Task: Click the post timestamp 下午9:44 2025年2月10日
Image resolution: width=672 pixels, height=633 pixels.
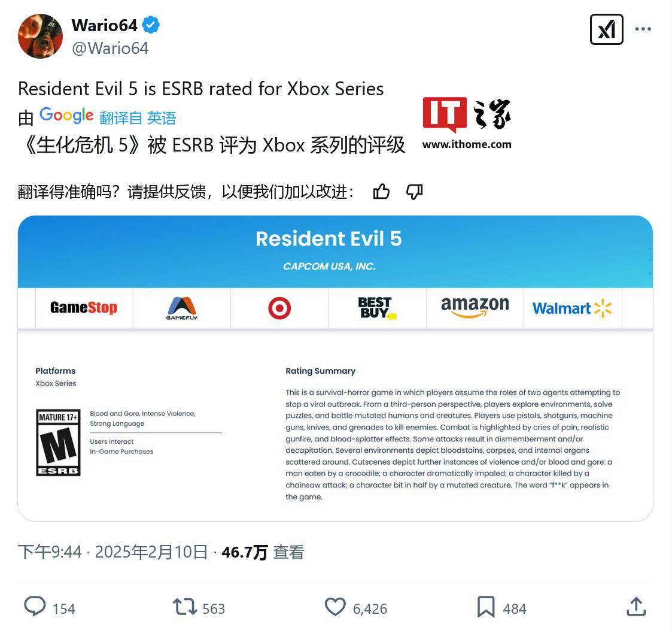Action: (x=112, y=552)
